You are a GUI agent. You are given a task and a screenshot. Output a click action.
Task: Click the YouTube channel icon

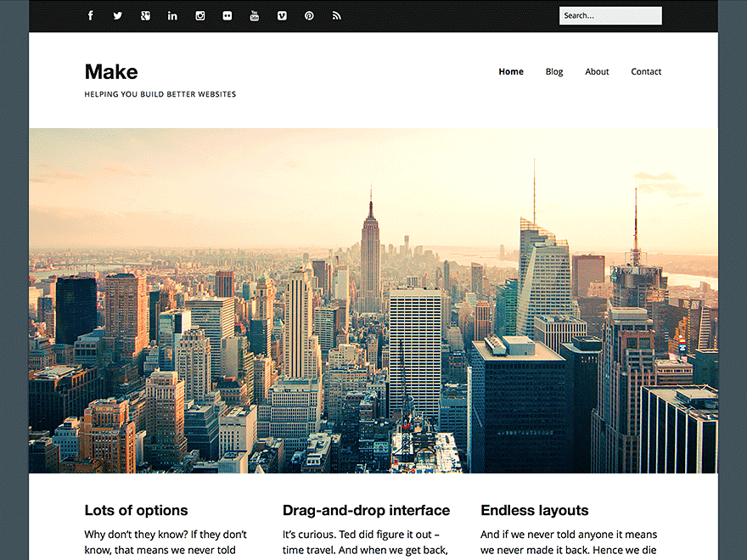pyautogui.click(x=255, y=14)
